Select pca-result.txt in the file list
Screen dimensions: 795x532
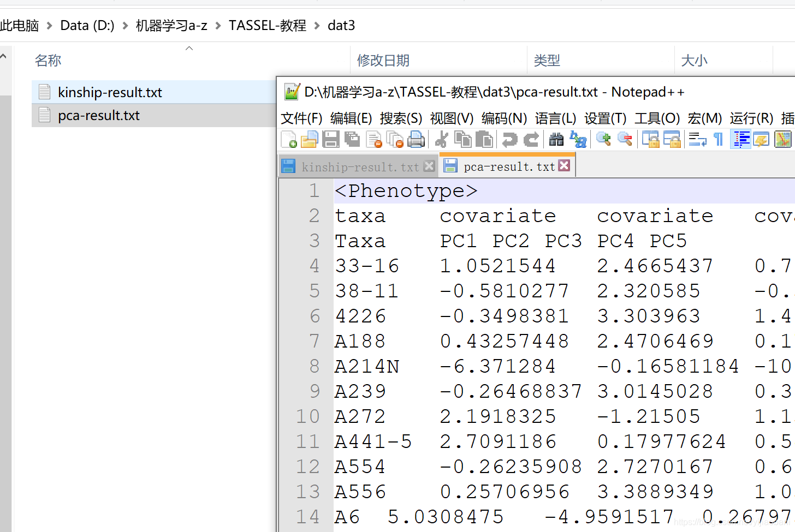click(98, 115)
